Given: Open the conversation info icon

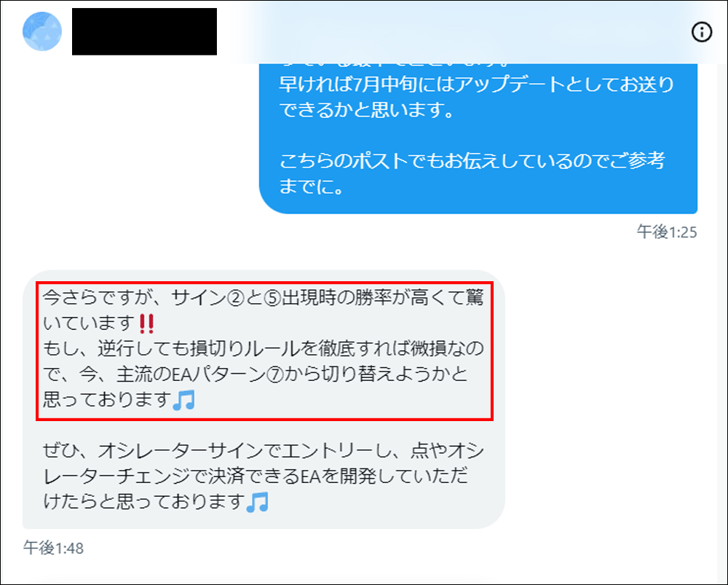Looking at the screenshot, I should click(702, 32).
